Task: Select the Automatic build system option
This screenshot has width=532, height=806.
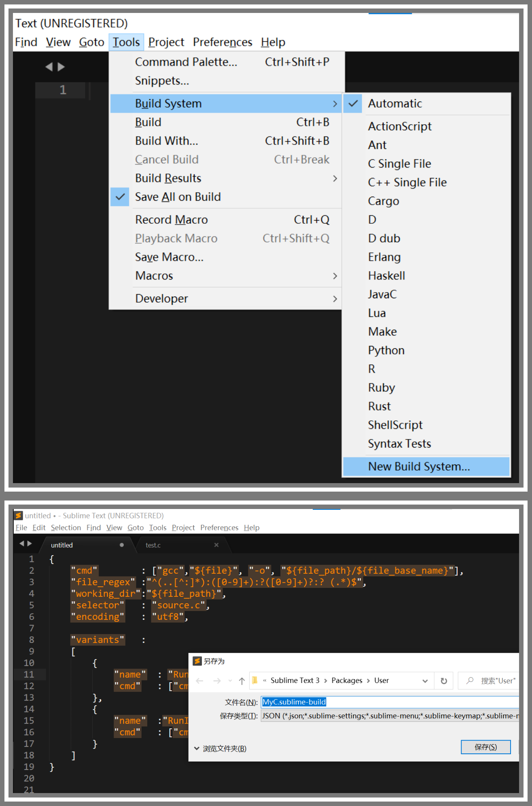Action: 426,104
